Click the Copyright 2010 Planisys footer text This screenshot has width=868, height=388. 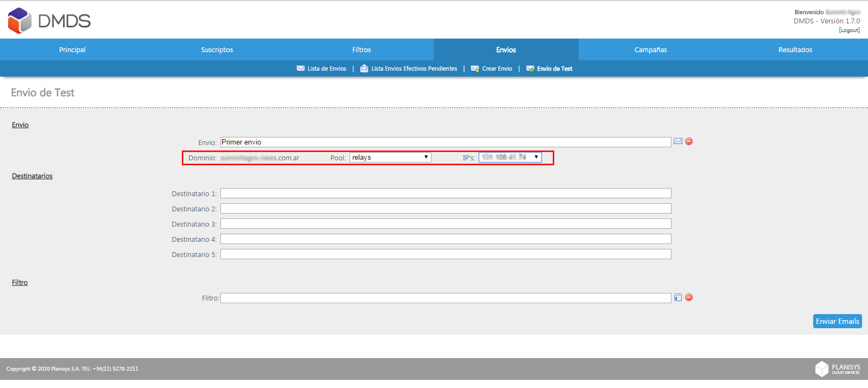click(72, 369)
